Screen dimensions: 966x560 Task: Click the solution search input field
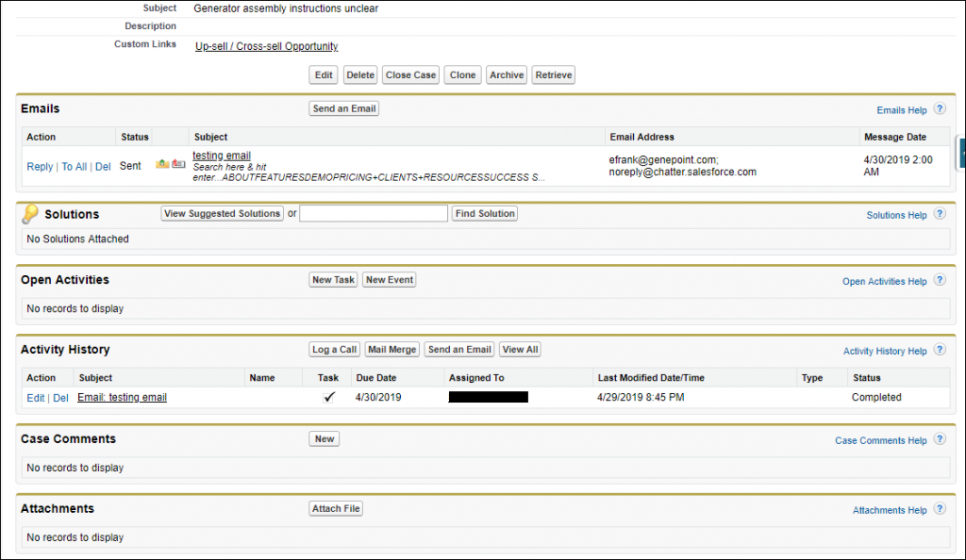pos(373,213)
